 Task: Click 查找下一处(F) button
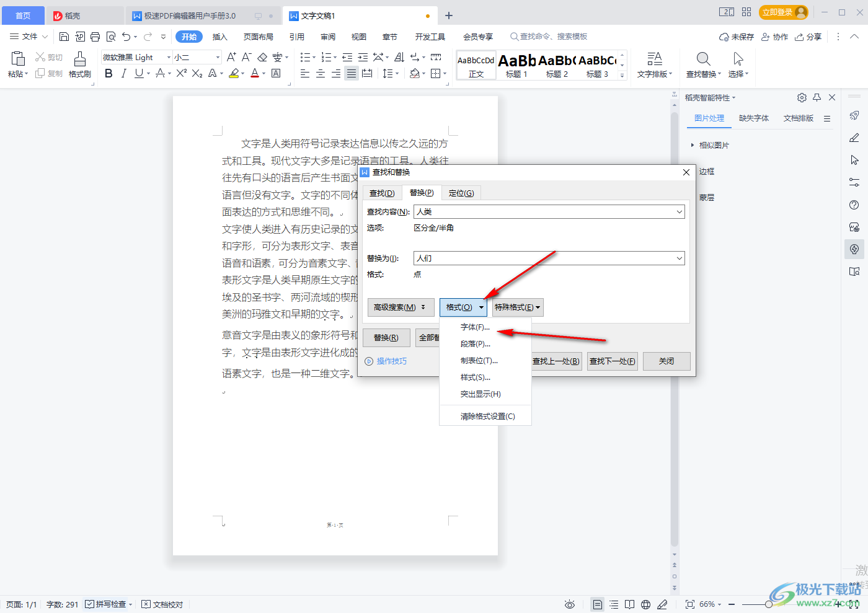coord(612,361)
